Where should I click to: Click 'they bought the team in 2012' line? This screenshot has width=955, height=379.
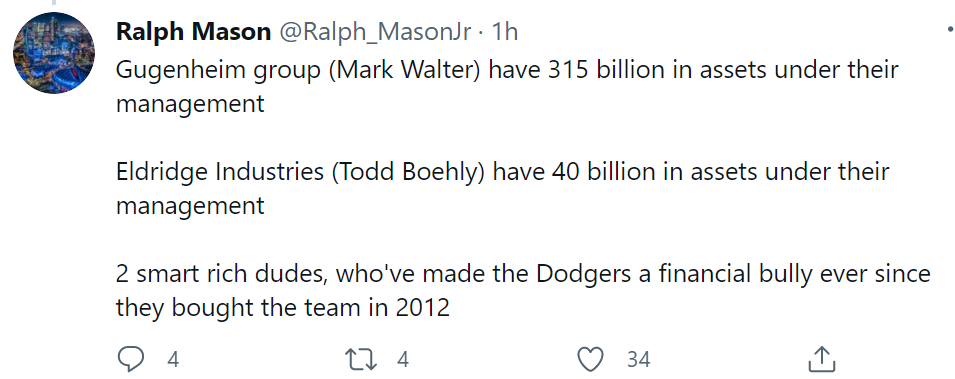click(283, 308)
